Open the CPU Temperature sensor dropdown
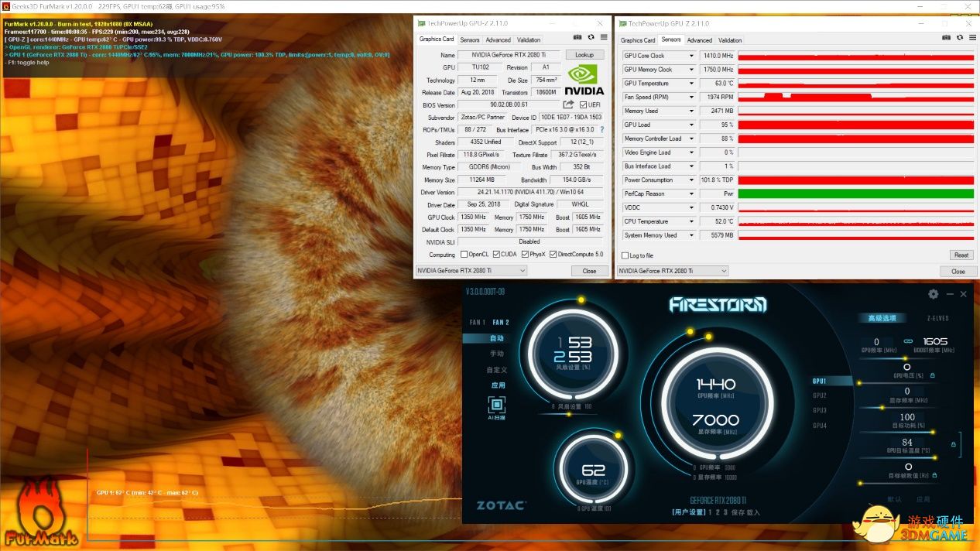 pos(691,221)
